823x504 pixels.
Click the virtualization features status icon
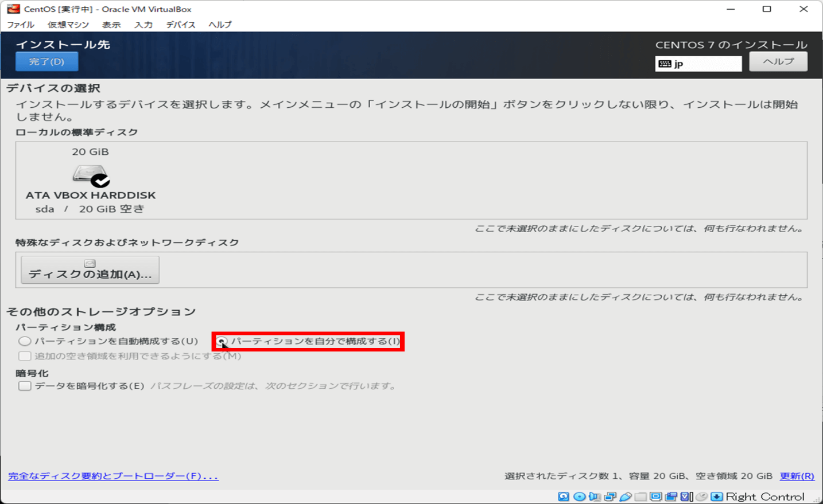(686, 497)
